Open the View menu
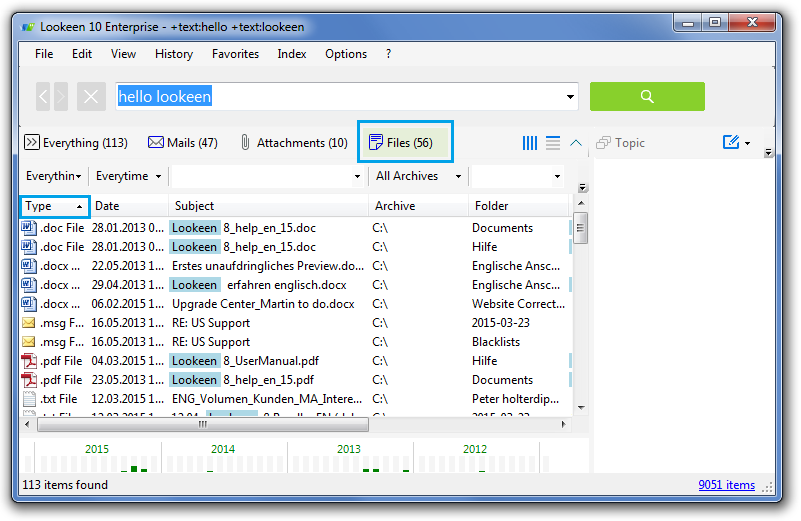The image size is (801, 521). [124, 54]
